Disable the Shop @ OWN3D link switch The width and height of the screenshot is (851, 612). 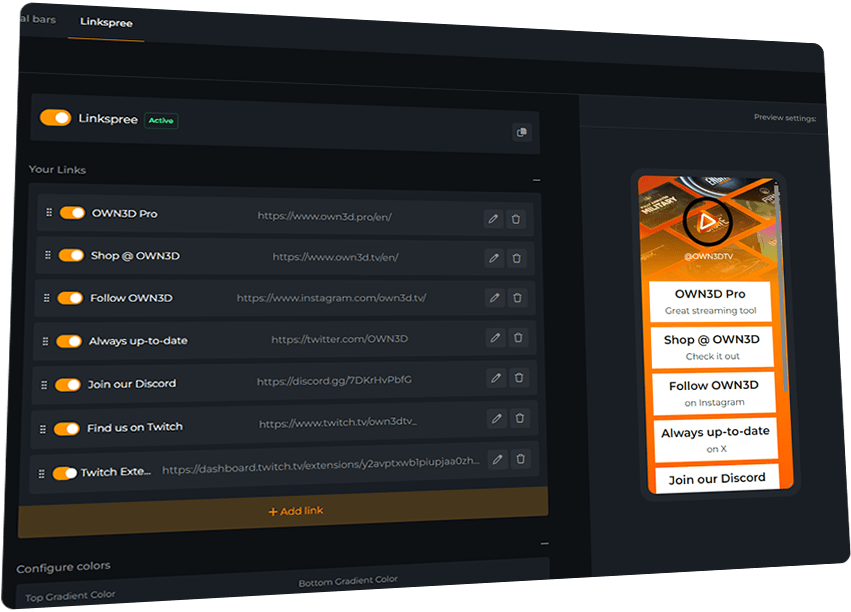[x=71, y=255]
